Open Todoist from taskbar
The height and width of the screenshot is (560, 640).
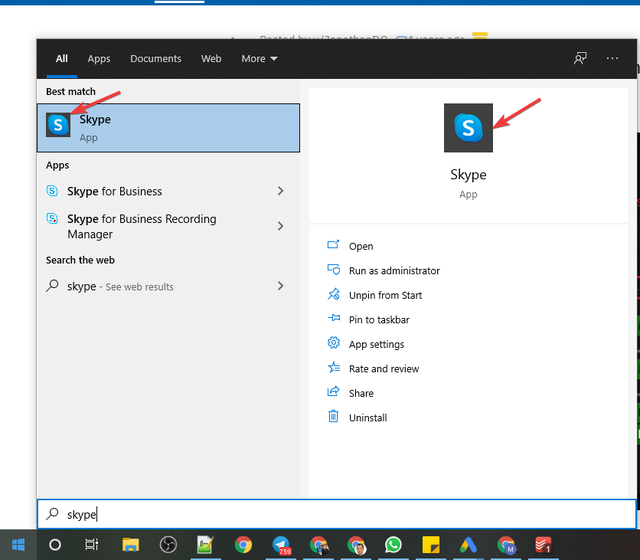coord(543,545)
